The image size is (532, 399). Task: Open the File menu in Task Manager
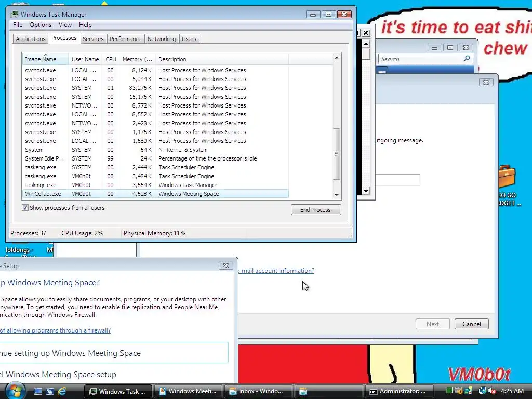pyautogui.click(x=18, y=25)
